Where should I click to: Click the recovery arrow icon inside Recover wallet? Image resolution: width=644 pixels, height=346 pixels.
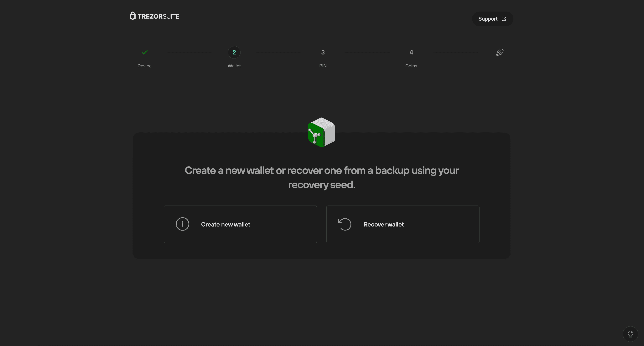(345, 224)
